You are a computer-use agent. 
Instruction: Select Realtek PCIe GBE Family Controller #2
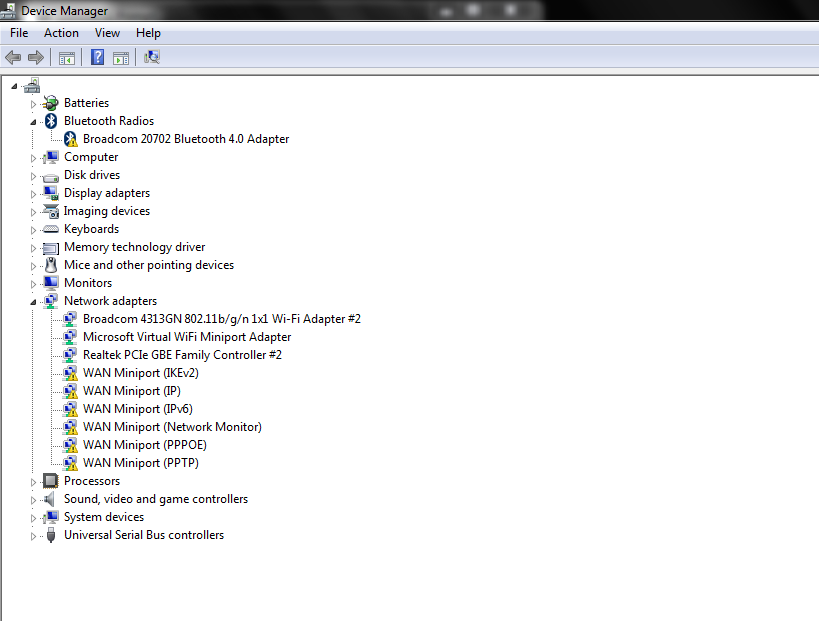click(x=182, y=355)
